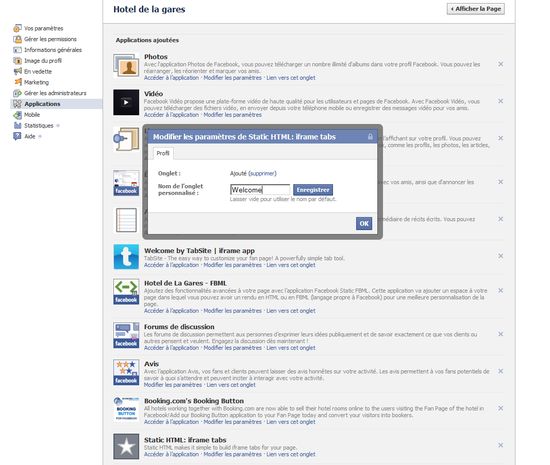Click the Avis stars app icon
Viewport: 550px width, 465px height.
(126, 372)
